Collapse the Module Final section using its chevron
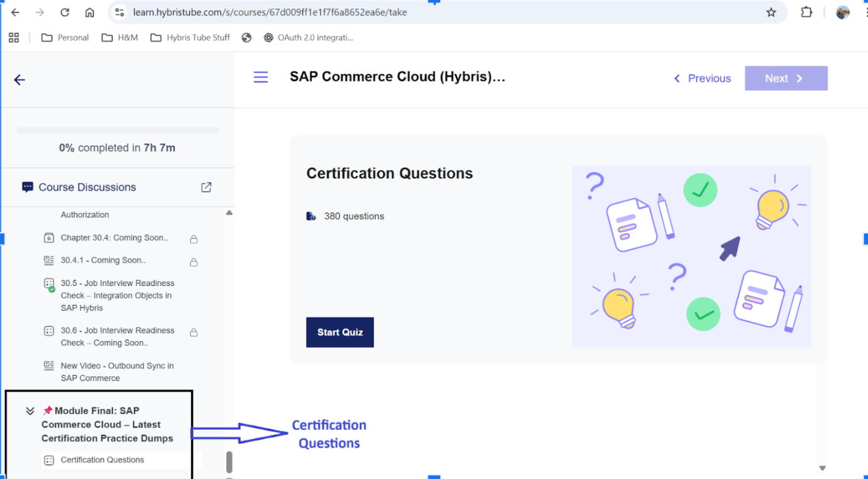Image resolution: width=868 pixels, height=479 pixels. (30, 410)
